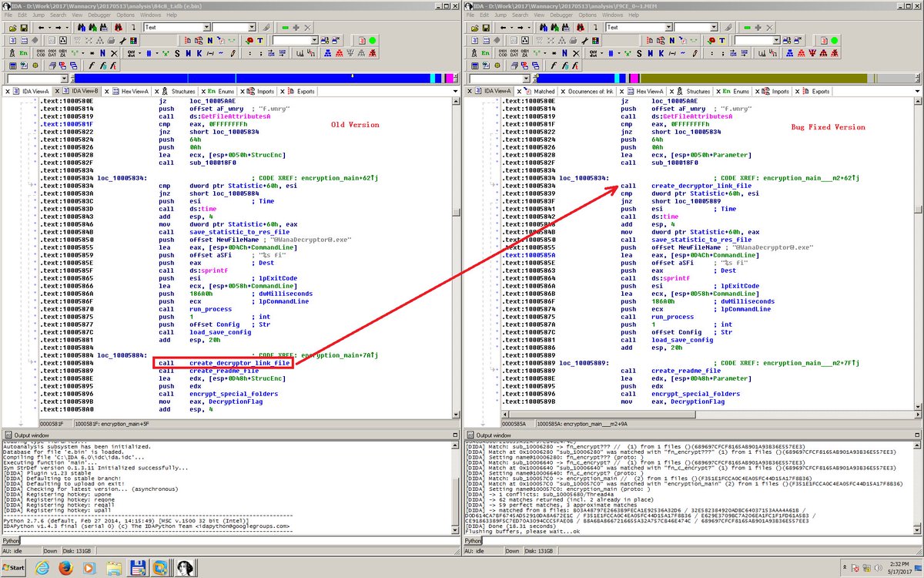Open the File menu in left IDA window
Image resolution: width=924 pixels, height=578 pixels.
[x=8, y=15]
